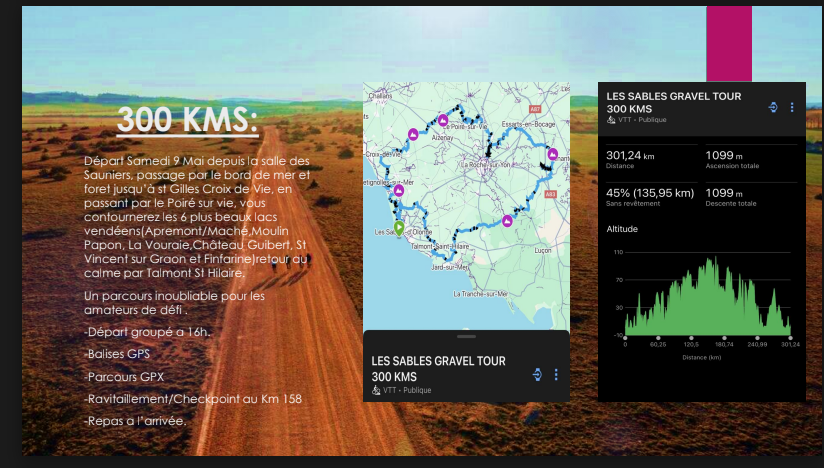Click the VTT bike icon in the right panel
This screenshot has height=468, width=824.
click(x=611, y=120)
